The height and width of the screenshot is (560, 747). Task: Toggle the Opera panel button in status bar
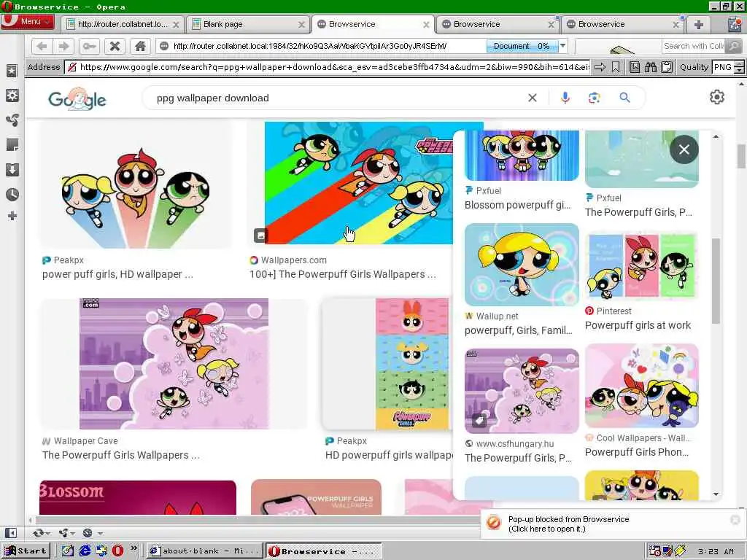click(x=10, y=532)
